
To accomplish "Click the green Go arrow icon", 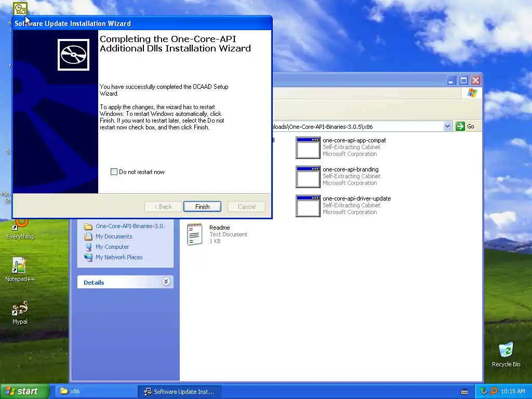I will coord(460,126).
